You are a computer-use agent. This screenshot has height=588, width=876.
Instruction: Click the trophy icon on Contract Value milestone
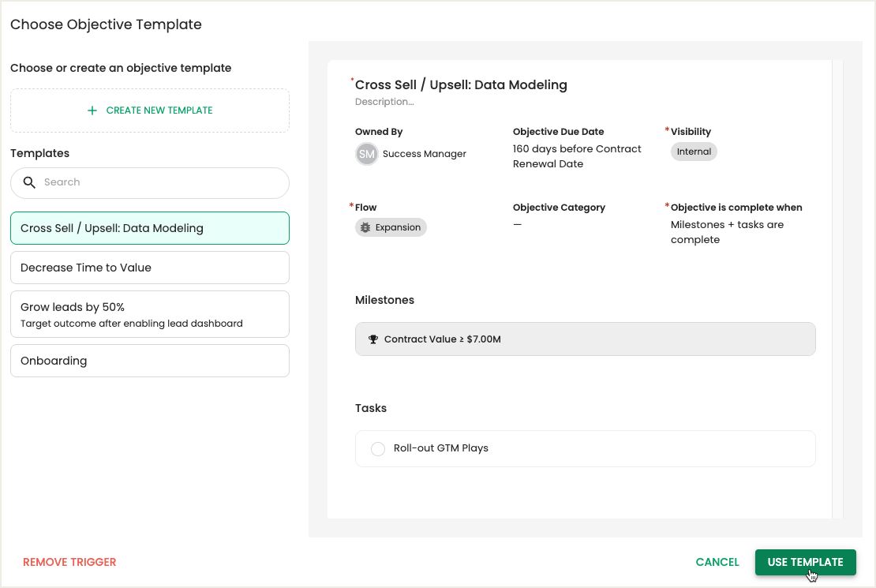373,339
